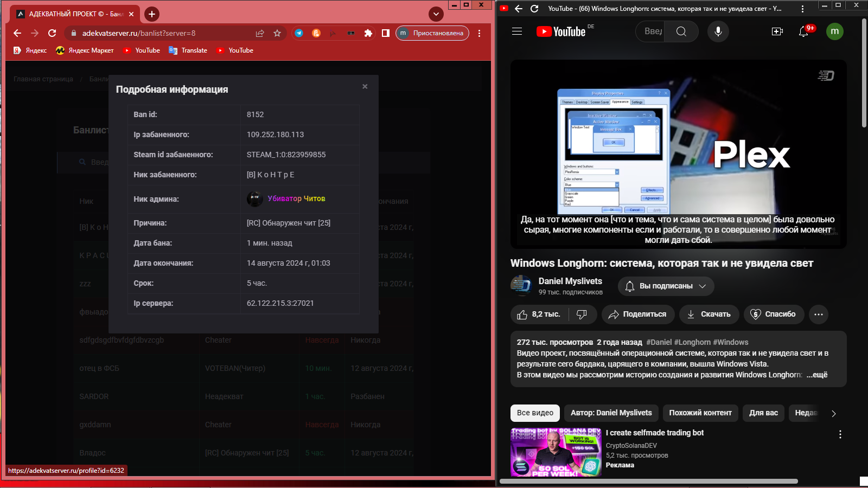This screenshot has width=868, height=488.
Task: Open the trading bot ad thumbnail
Action: pos(556,452)
